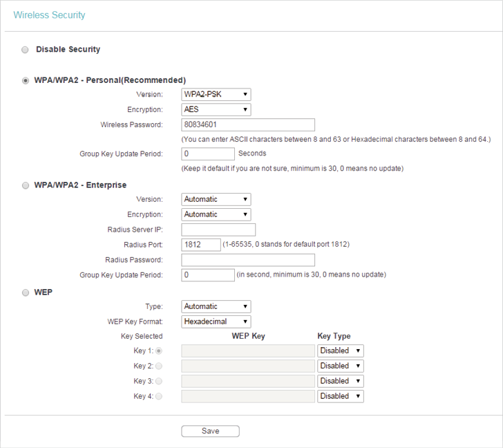503x448 pixels.
Task: Open Key 3 Key Type dropdown
Action: pyautogui.click(x=341, y=381)
